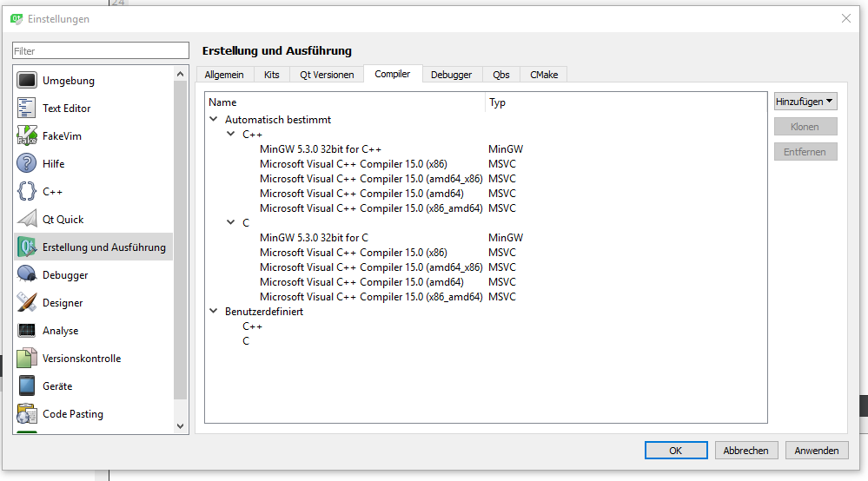Select C group's MSVC 15.0 (x86_amd64) compiler
868x481 pixels.
click(371, 297)
